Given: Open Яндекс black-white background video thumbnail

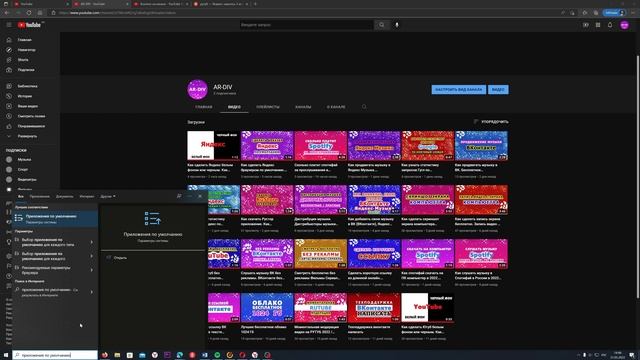Looking at the screenshot, I should click(213, 145).
